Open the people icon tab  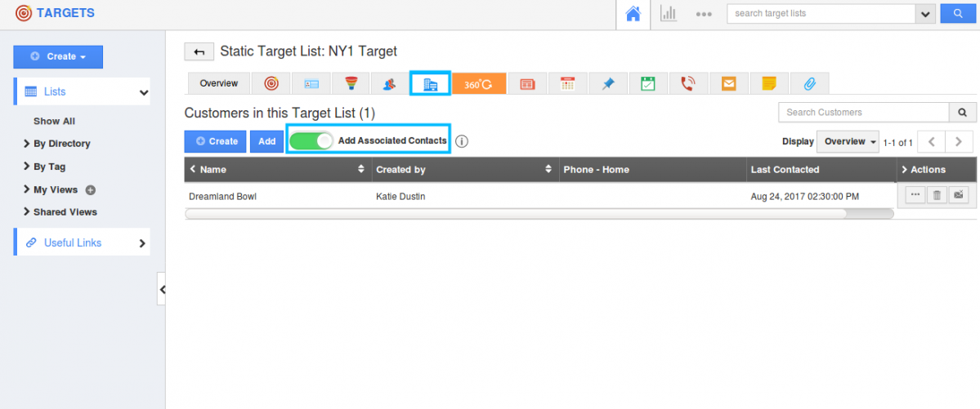[389, 83]
